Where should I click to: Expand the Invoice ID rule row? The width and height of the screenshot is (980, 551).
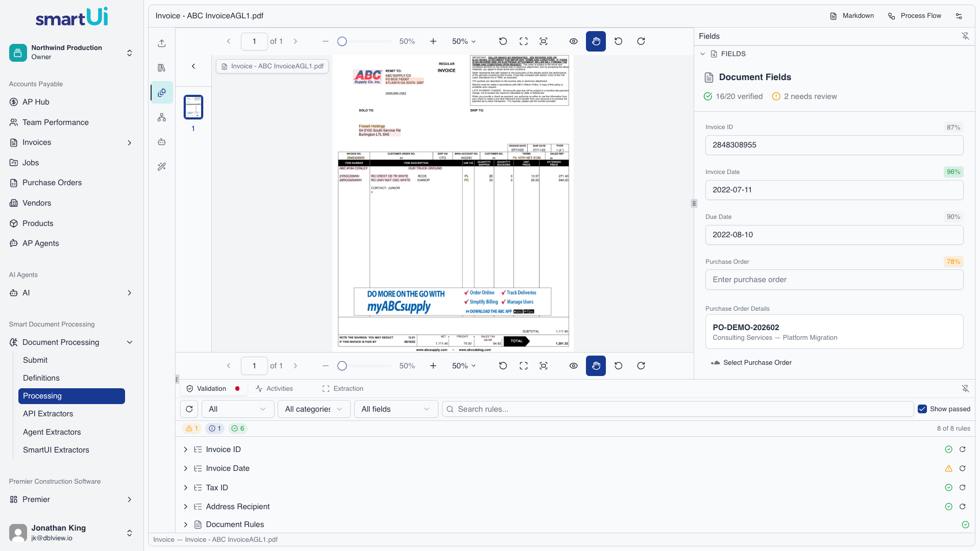click(x=186, y=449)
